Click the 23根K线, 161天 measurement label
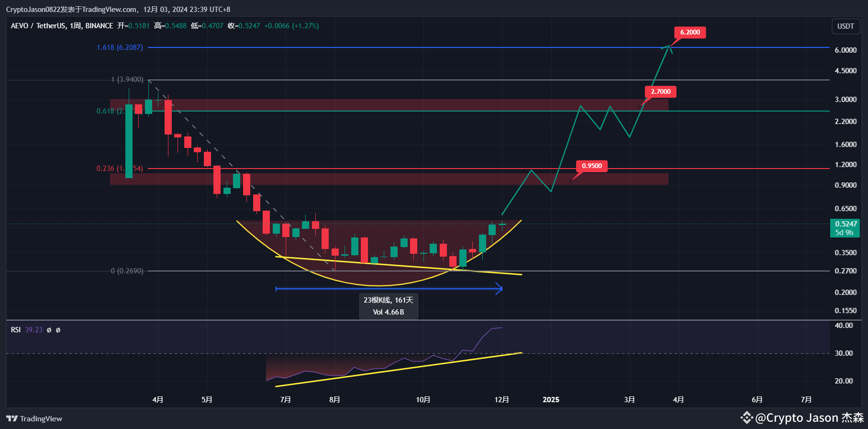This screenshot has height=429, width=868. 389,300
